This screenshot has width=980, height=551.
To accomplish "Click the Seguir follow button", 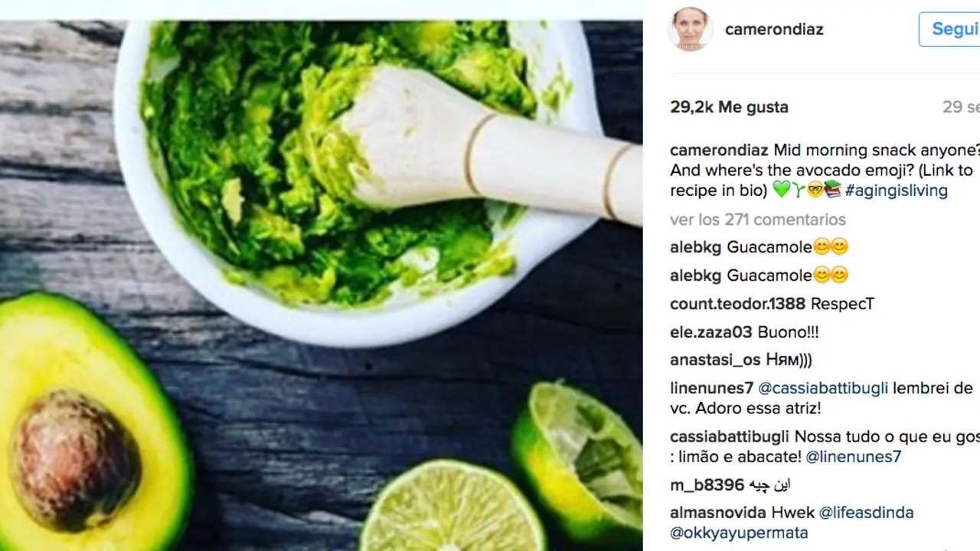I will tap(950, 29).
